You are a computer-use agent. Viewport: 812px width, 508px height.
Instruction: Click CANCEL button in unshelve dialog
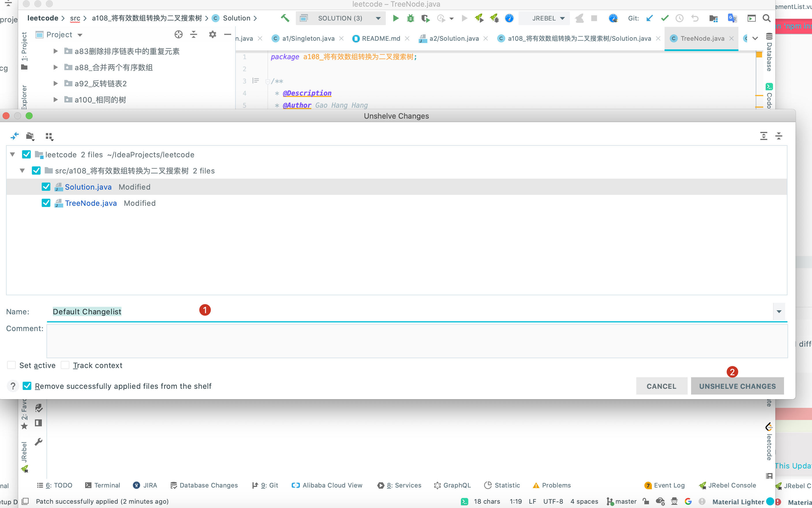pyautogui.click(x=662, y=386)
